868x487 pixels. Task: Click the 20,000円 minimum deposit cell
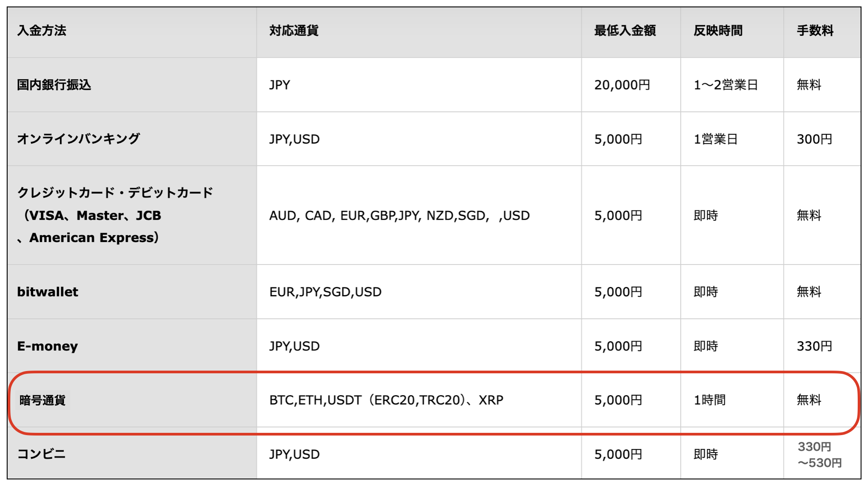tap(622, 85)
